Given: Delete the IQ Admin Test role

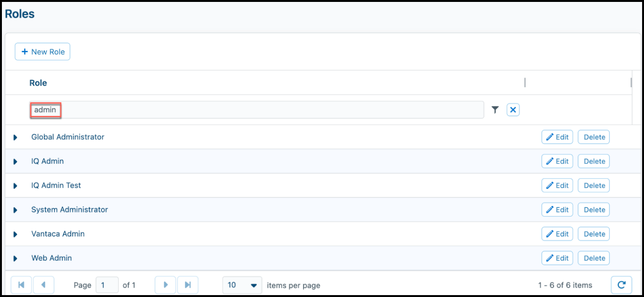Looking at the screenshot, I should (x=594, y=185).
